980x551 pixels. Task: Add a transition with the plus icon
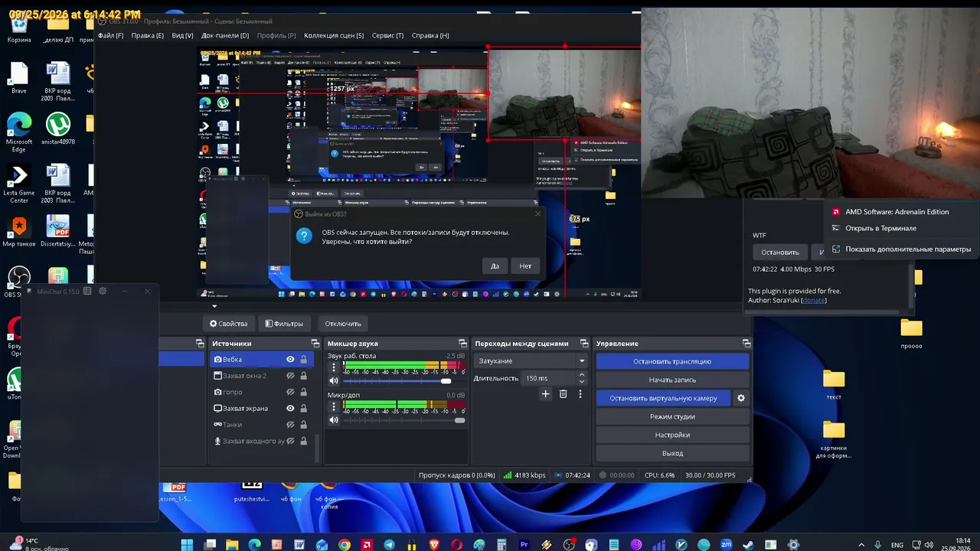tap(545, 394)
